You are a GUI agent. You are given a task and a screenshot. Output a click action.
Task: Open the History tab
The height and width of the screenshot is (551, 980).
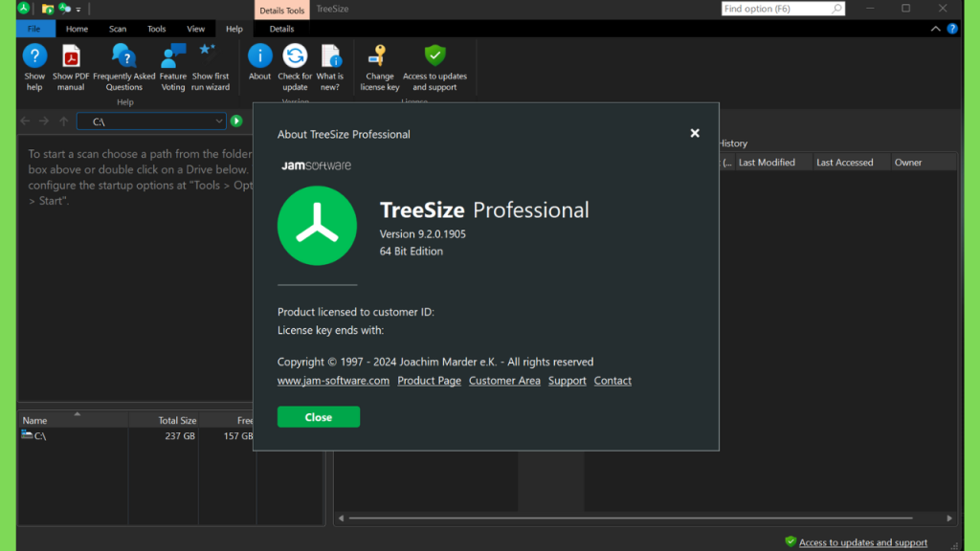tap(732, 143)
